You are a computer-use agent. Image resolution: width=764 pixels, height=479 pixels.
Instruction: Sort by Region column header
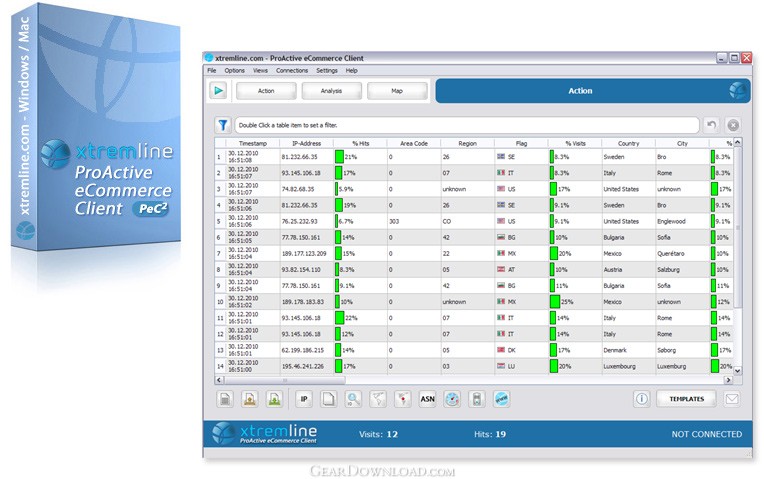(467, 143)
